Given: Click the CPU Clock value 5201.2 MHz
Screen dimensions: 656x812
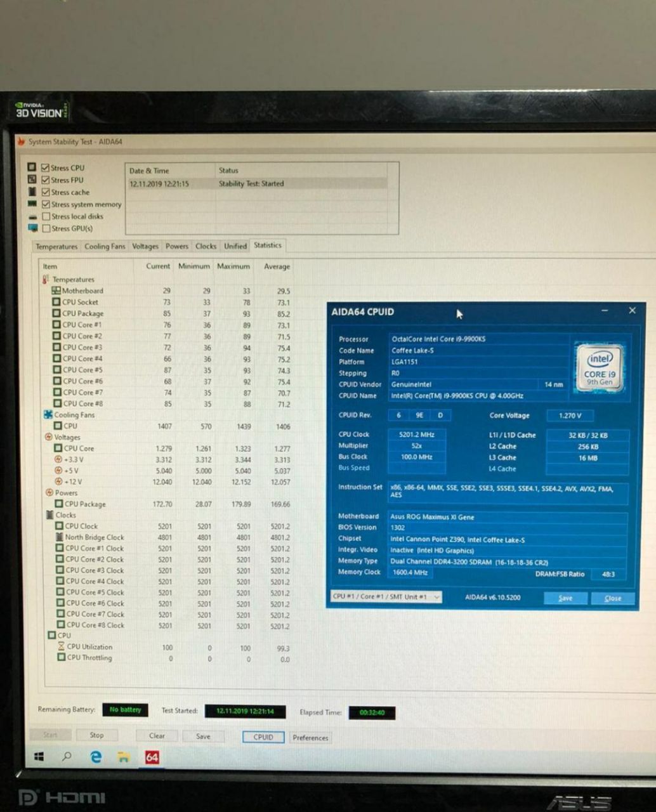Looking at the screenshot, I should pos(416,435).
